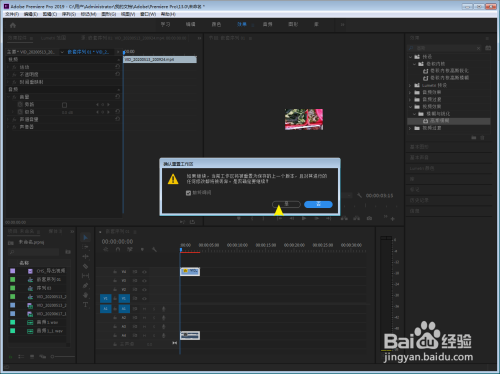This screenshot has height=374, width=500.
Task: Add a marker in the timeline panel
Action: coord(142,249)
